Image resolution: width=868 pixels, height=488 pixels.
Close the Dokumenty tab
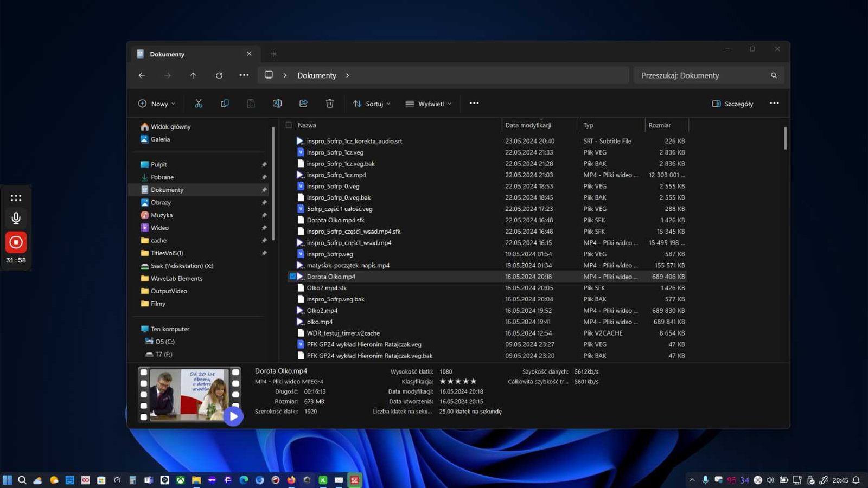tap(249, 54)
